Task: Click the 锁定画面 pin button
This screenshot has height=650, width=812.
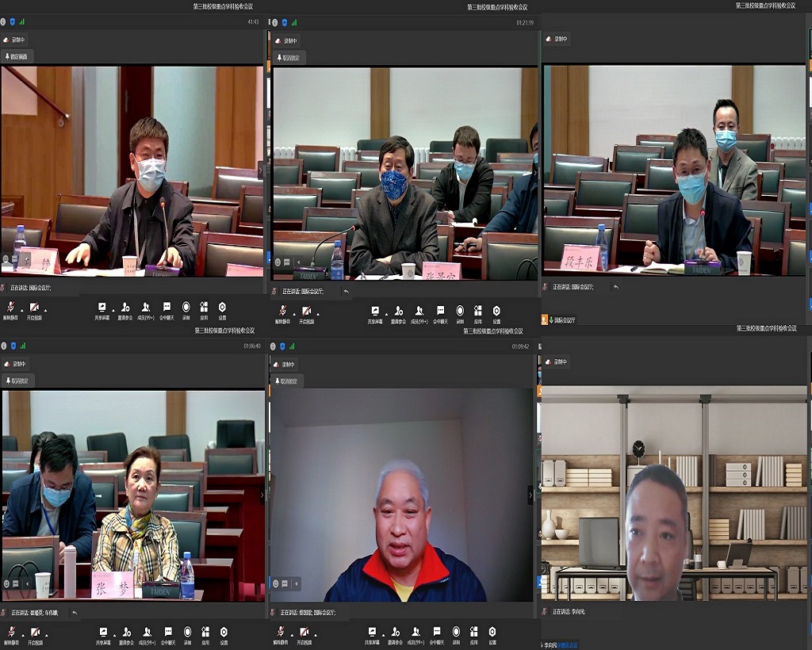Action: [15, 57]
